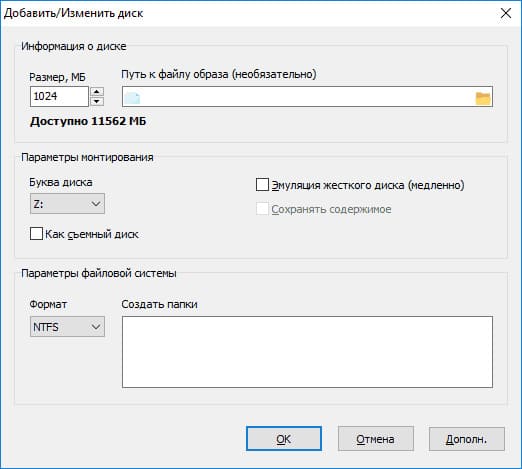Focus the Размер, МБ field showing 1024

point(59,96)
